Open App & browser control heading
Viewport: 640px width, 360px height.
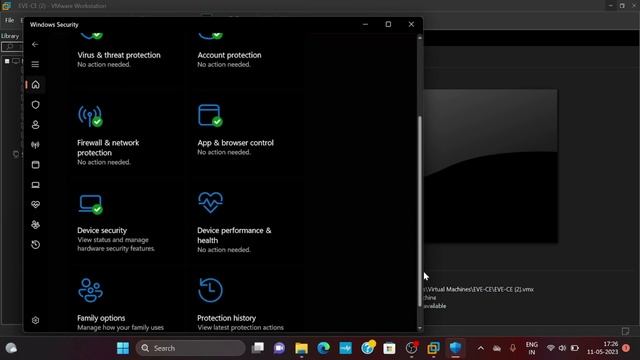(x=236, y=143)
